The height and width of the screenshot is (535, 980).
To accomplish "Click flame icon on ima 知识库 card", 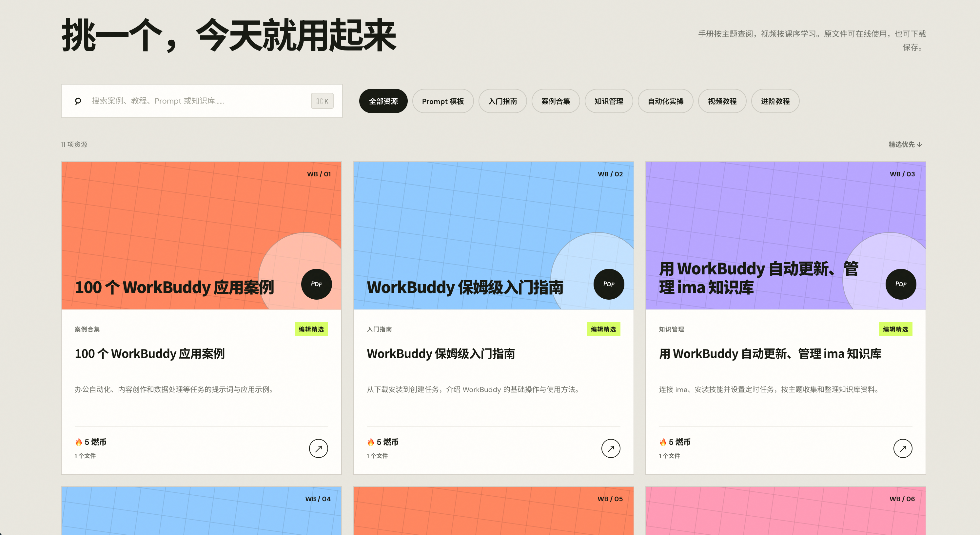I will (x=663, y=442).
